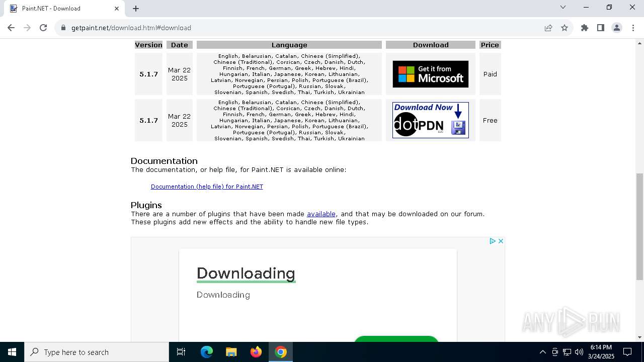
Task: Select the Paint.NET - Download tab
Action: pos(64,8)
